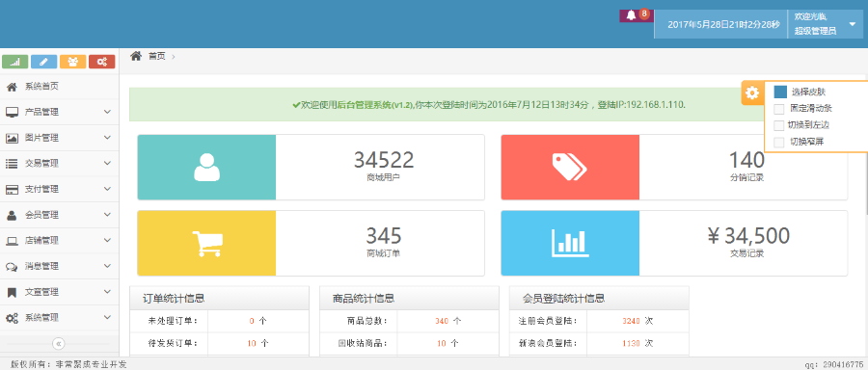Expand the 支付管理 menu chevron
This screenshot has width=868, height=370.
(x=107, y=189)
